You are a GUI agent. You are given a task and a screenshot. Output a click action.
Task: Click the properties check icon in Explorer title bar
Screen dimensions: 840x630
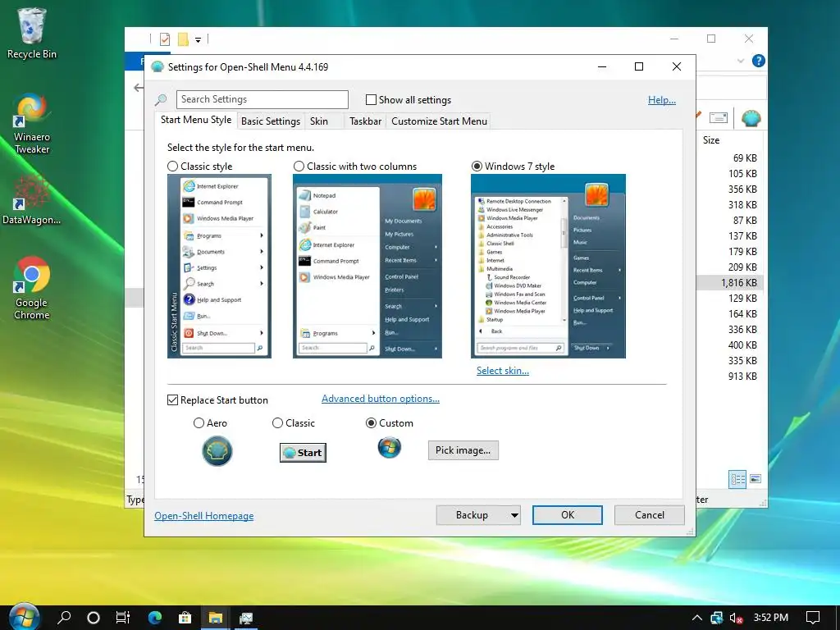(x=165, y=39)
